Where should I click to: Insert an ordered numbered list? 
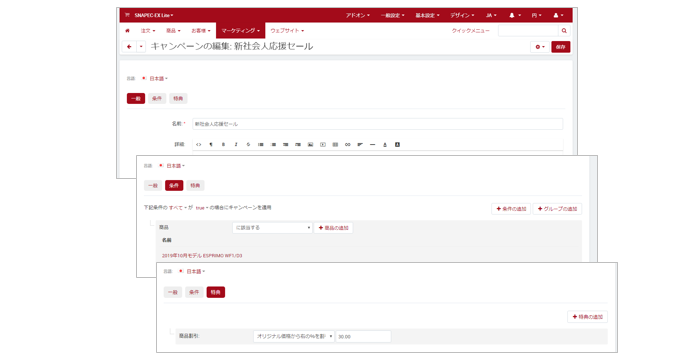273,144
